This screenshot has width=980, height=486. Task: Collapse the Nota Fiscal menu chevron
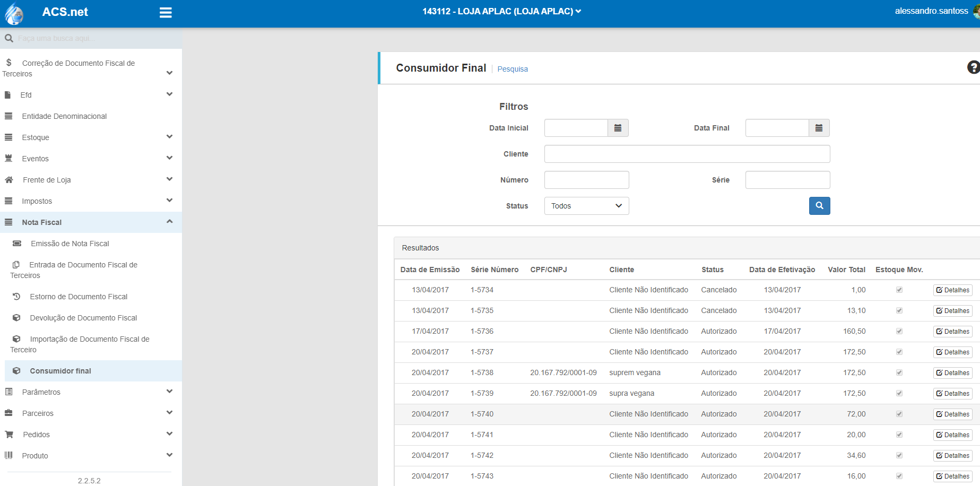click(x=169, y=221)
